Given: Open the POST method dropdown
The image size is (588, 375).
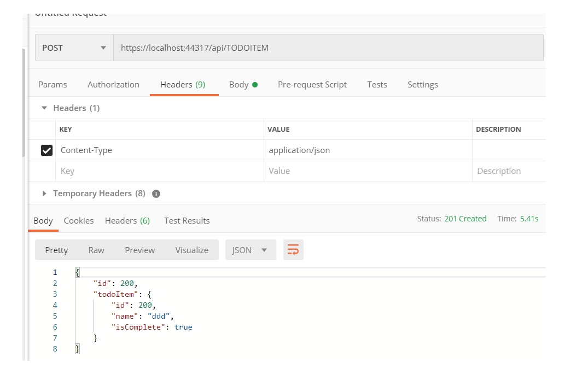Looking at the screenshot, I should pyautogui.click(x=74, y=48).
